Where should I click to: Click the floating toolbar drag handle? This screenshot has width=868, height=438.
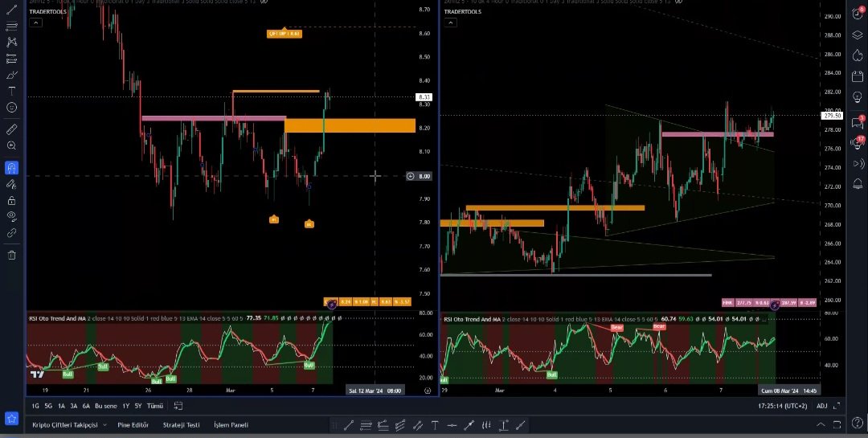tap(334, 425)
